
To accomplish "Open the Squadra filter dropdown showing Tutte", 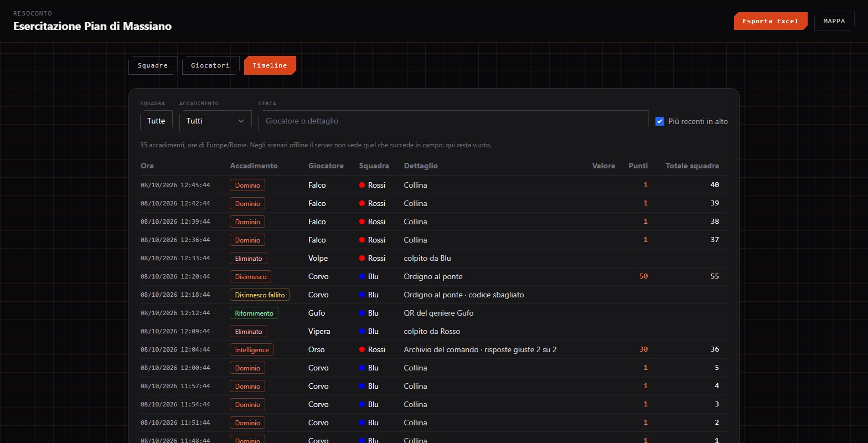I will point(156,121).
